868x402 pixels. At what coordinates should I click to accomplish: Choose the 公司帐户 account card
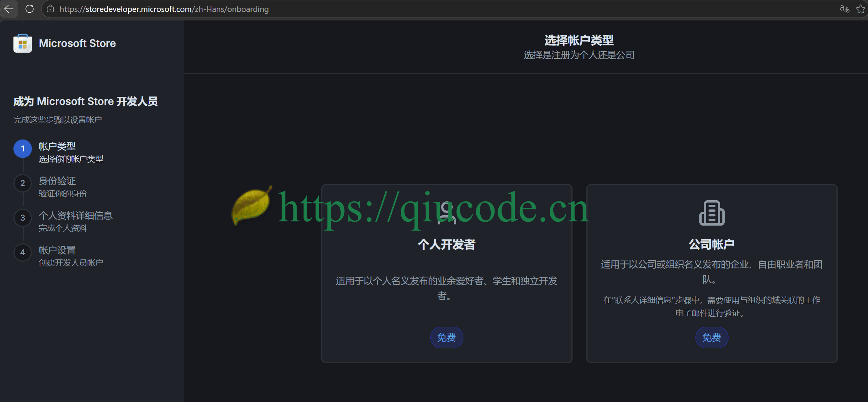(x=712, y=273)
